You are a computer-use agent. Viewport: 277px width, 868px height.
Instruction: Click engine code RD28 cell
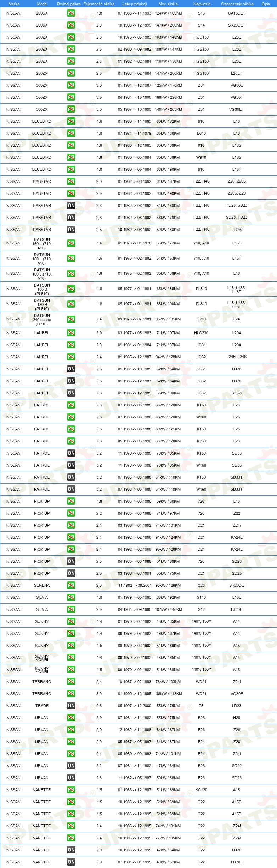237,393
